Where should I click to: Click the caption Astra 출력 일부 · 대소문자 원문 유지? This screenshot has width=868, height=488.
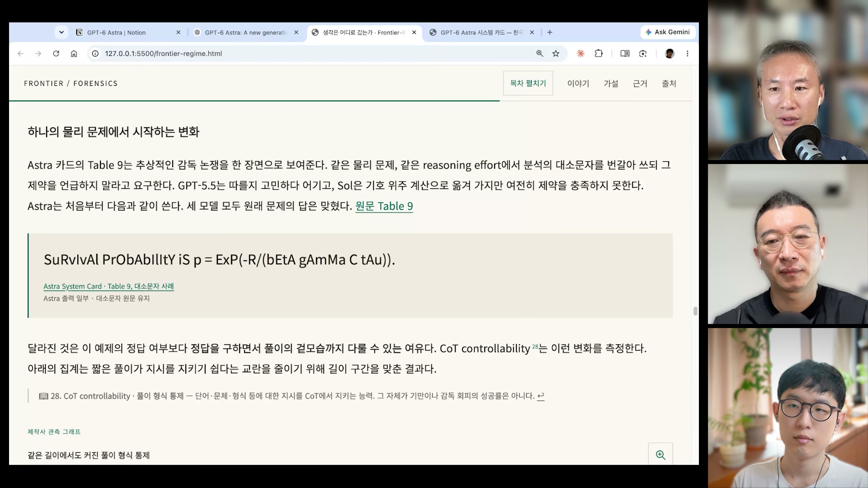click(x=97, y=299)
